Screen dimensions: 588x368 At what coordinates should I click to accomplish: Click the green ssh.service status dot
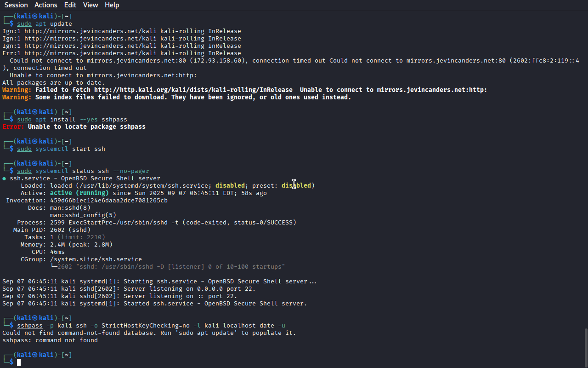point(4,178)
